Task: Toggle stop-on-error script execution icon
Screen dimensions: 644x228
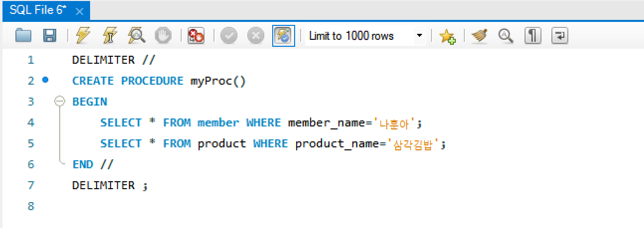Action: pos(196,36)
